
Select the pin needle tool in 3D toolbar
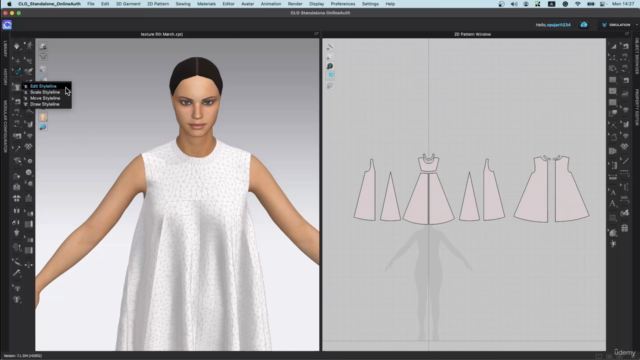tap(17, 148)
